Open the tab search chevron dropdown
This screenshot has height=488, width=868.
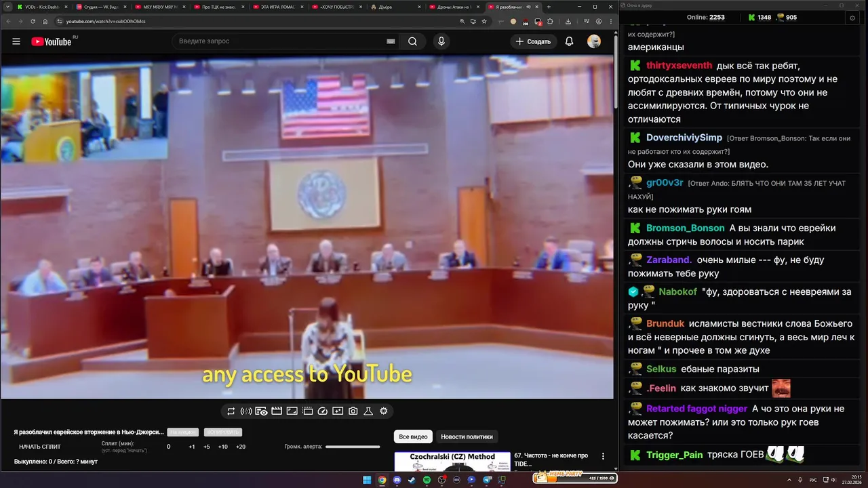[x=7, y=7]
